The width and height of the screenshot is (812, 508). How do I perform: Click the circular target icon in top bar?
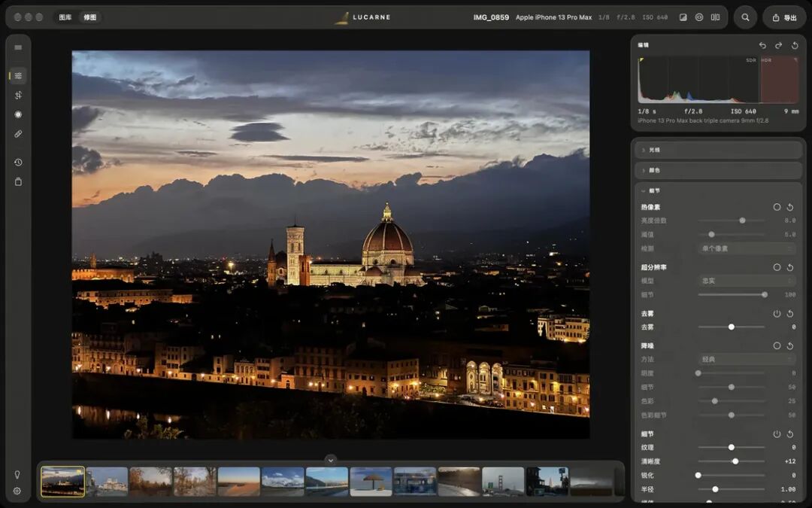[x=699, y=17]
